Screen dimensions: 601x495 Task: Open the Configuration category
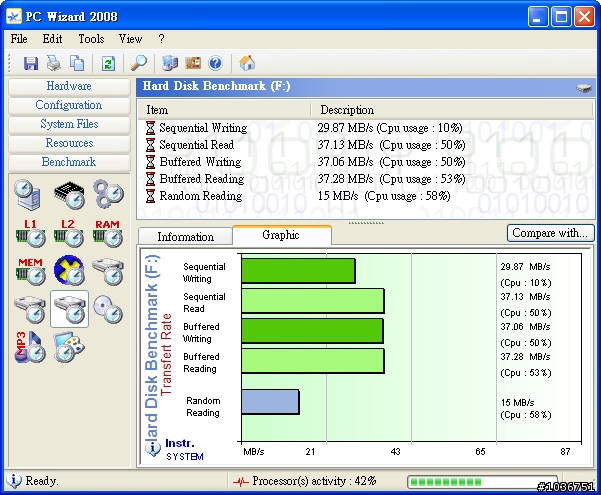[69, 105]
